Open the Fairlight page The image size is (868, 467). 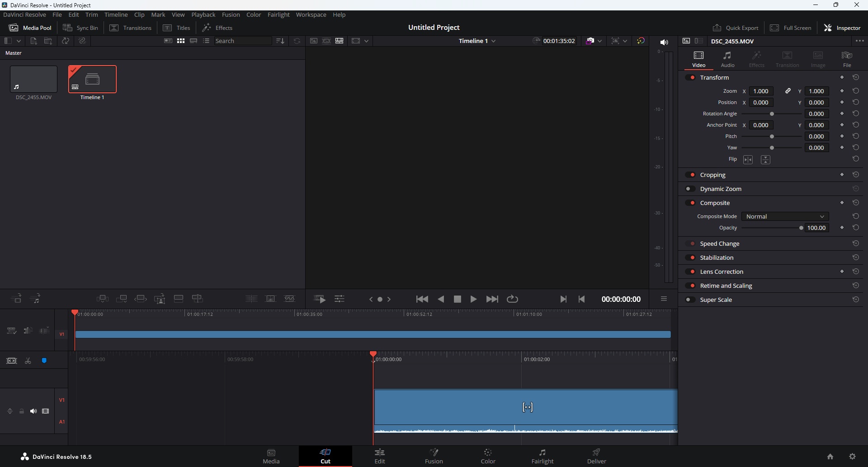click(542, 456)
